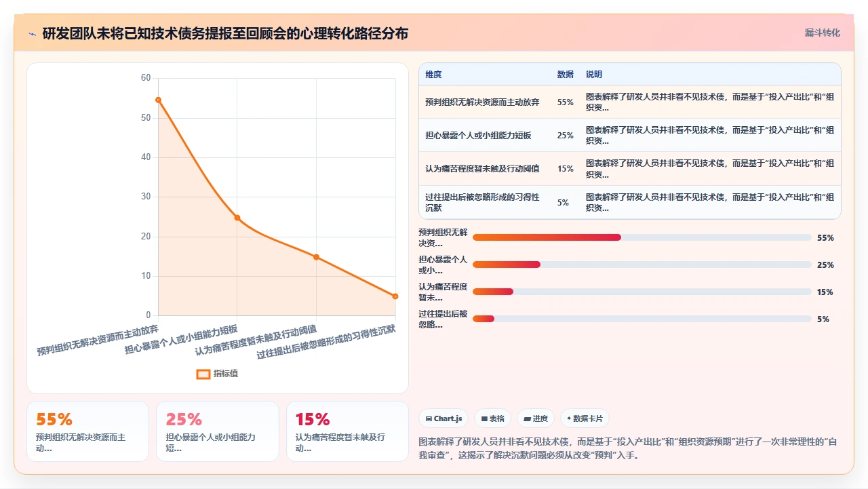Select table row 预判组织无解决资源而主动放弃
The height and width of the screenshot is (489, 868).
coord(630,102)
